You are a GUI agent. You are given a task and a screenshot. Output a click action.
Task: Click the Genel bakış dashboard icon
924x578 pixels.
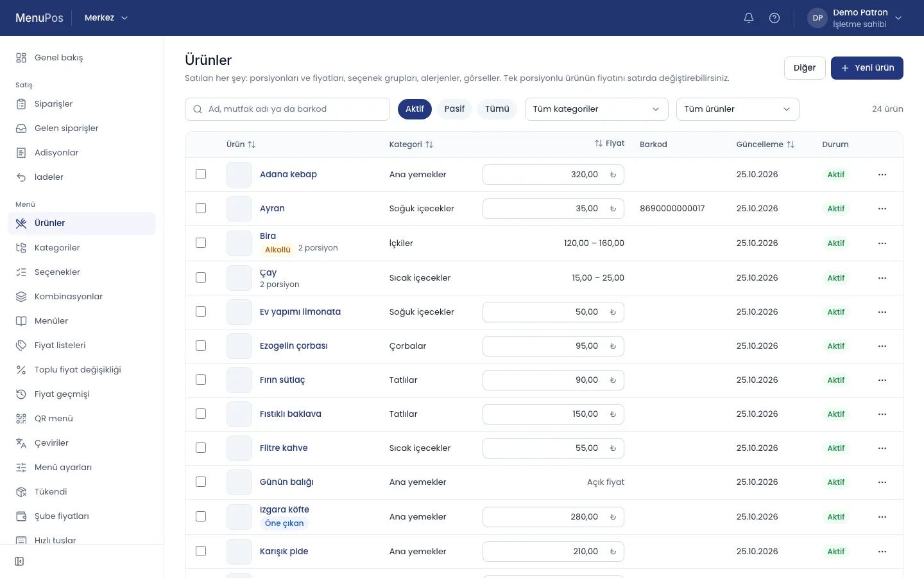point(21,58)
